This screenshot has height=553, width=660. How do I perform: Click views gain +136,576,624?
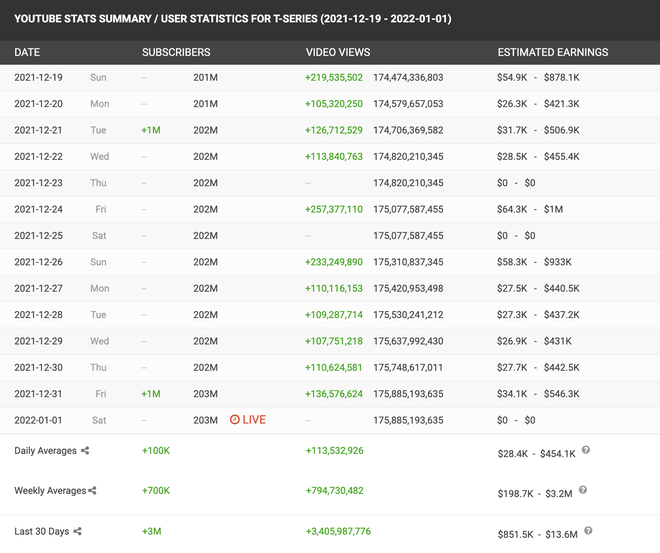click(334, 394)
